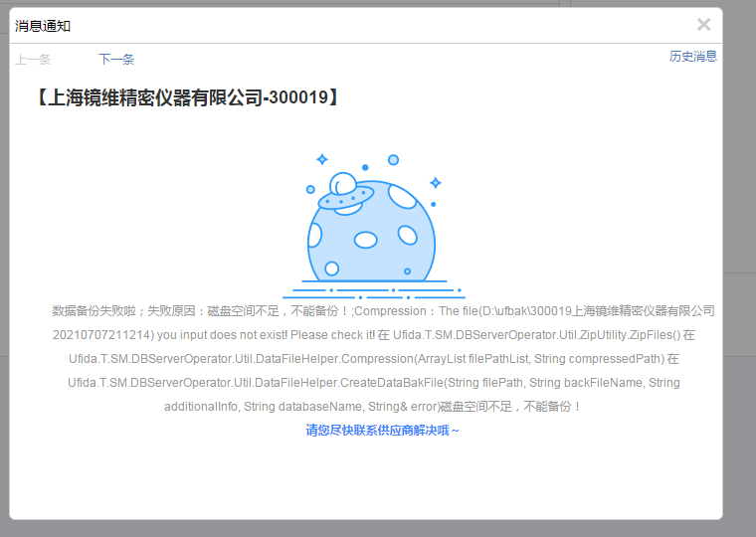This screenshot has width=756, height=537.
Task: Click error text line starting 数据备份失败啦
Action: tap(383, 311)
